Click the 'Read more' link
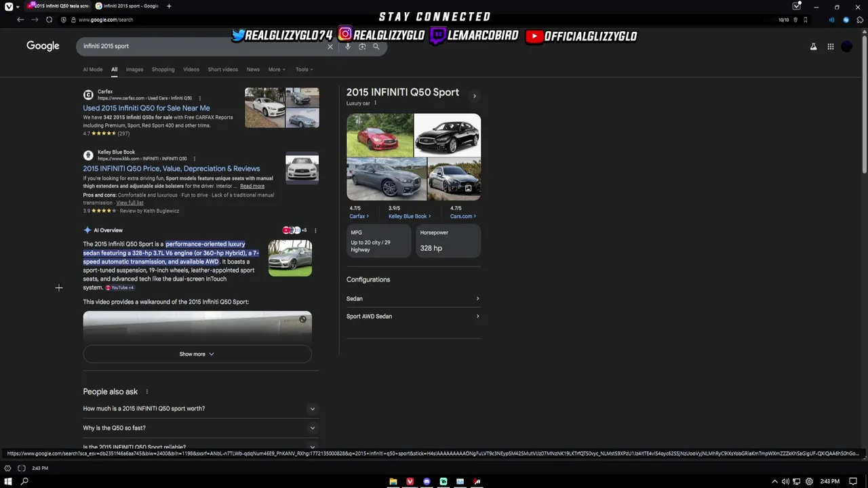This screenshot has height=488, width=868. (x=252, y=186)
